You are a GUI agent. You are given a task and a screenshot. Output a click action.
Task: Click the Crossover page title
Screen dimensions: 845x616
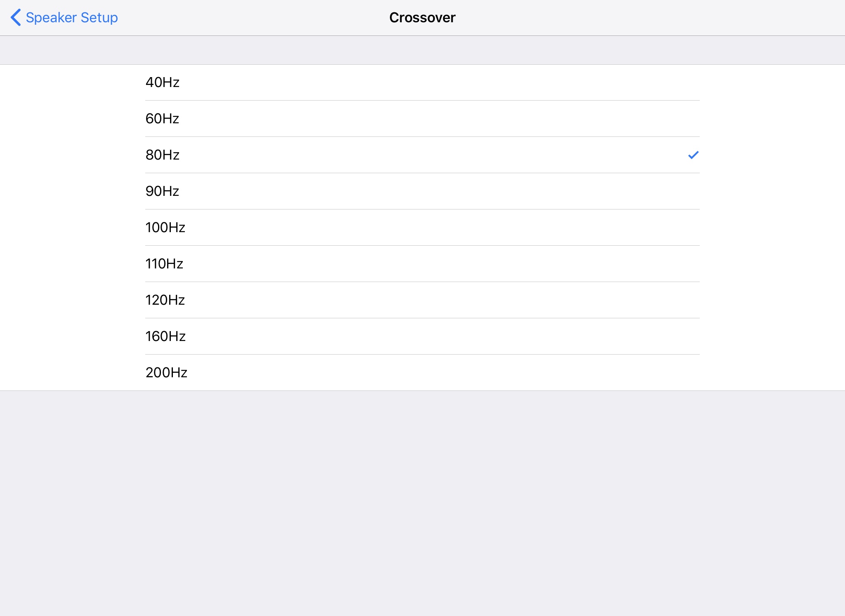pos(422,18)
